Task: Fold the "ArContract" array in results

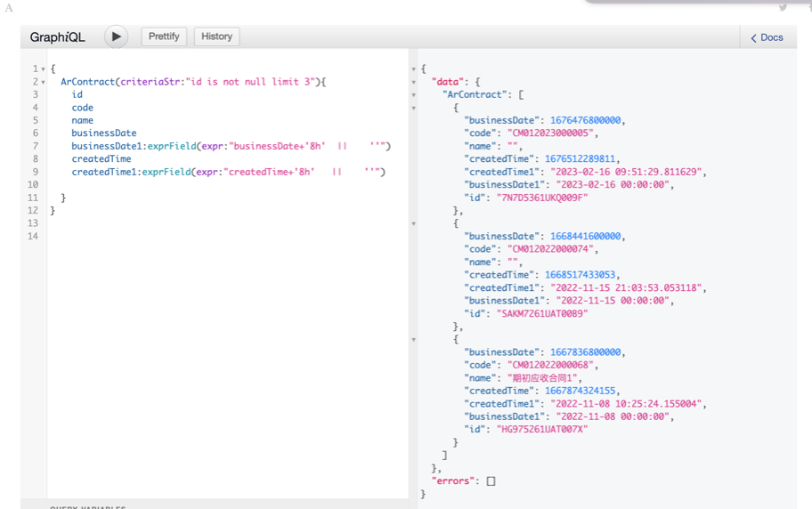Action: point(413,95)
